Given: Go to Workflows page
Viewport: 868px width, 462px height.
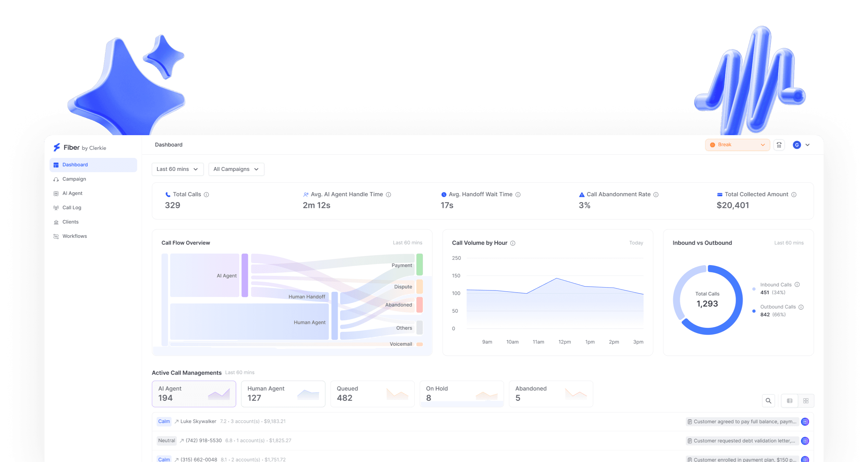Looking at the screenshot, I should coord(74,236).
